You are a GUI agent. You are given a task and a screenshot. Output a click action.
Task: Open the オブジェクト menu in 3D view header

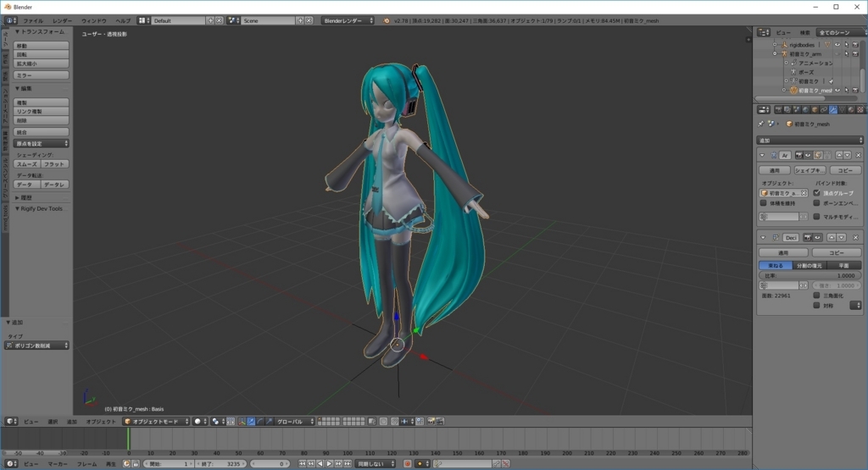click(101, 422)
